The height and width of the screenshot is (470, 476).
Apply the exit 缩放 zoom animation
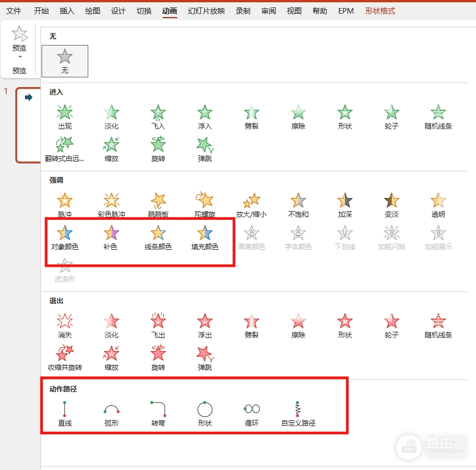click(112, 358)
